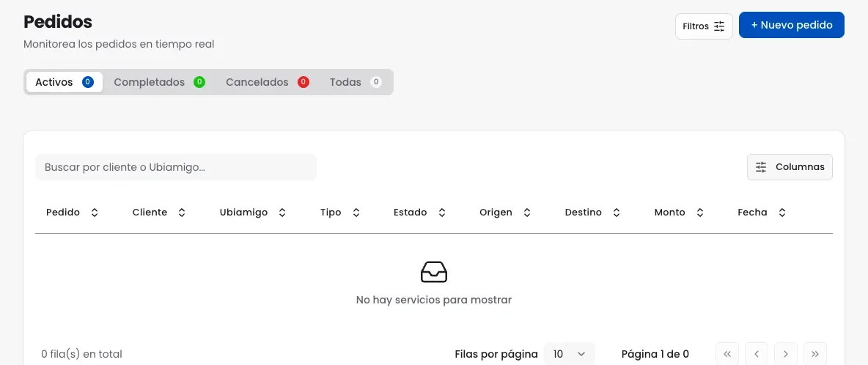Focus the search by cliente or Ubiamigo field

(x=176, y=167)
